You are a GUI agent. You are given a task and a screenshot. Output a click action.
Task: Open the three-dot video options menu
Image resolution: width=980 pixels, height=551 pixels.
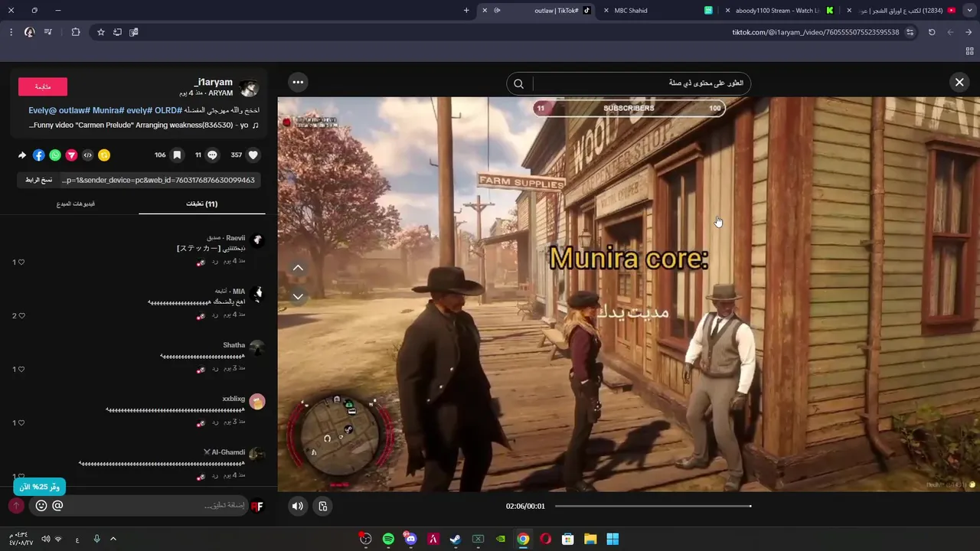coord(298,82)
